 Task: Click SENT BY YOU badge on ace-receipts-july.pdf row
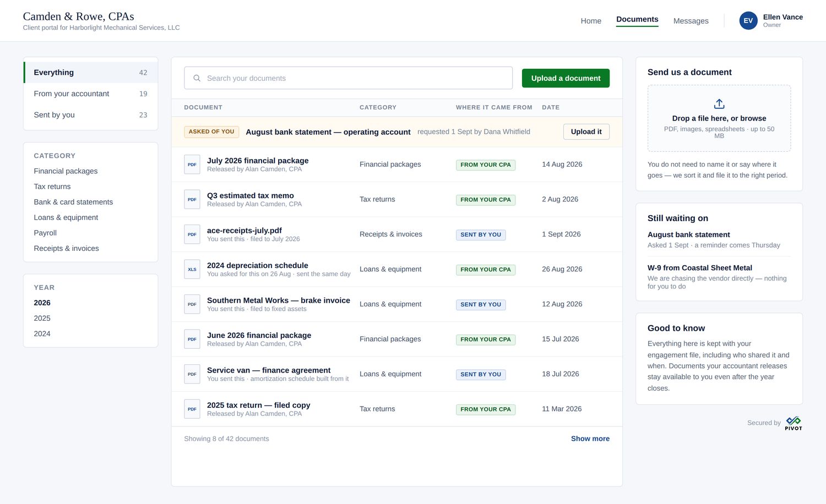point(481,234)
